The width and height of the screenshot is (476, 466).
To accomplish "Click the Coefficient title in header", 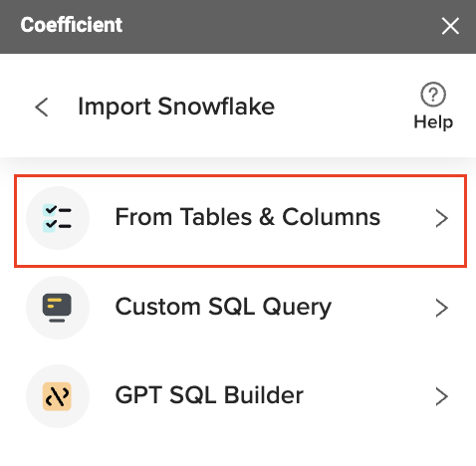I will pyautogui.click(x=72, y=25).
